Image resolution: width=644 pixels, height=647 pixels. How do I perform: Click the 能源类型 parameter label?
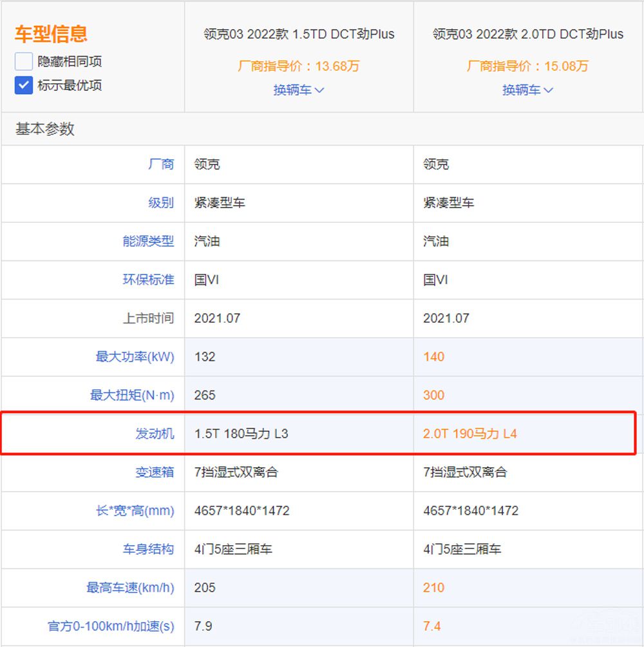[x=148, y=241]
